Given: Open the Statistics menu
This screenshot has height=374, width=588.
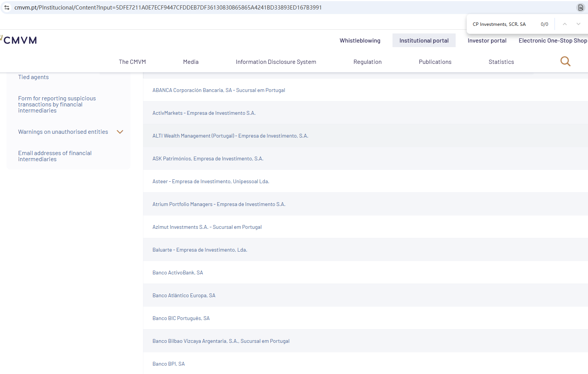Looking at the screenshot, I should coord(501,62).
